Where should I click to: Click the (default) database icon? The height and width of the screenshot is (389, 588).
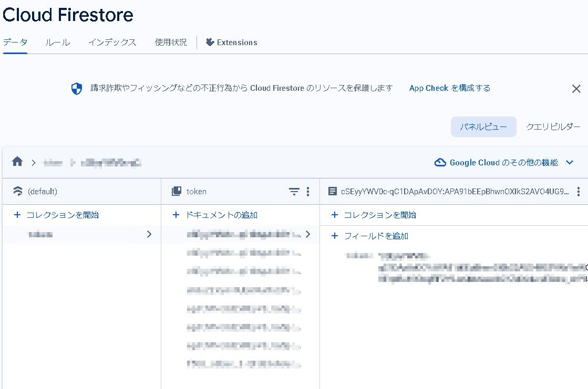[x=18, y=191]
